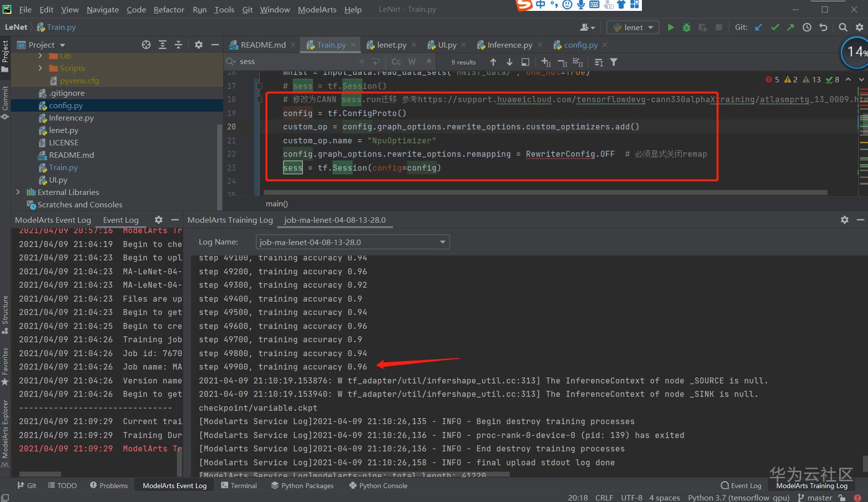Image resolution: width=868 pixels, height=502 pixels.
Task: Open Search Everywhere magnifier icon
Action: pos(843,27)
